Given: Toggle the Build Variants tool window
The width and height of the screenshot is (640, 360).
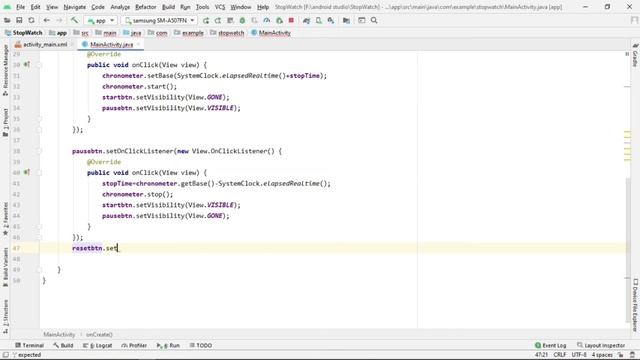Looking at the screenshot, I should click(5, 267).
